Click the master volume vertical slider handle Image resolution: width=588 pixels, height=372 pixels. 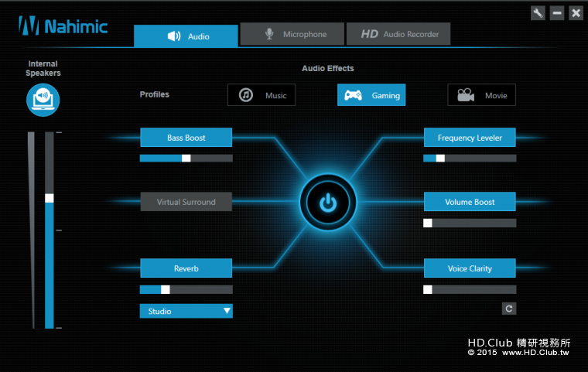(x=49, y=198)
